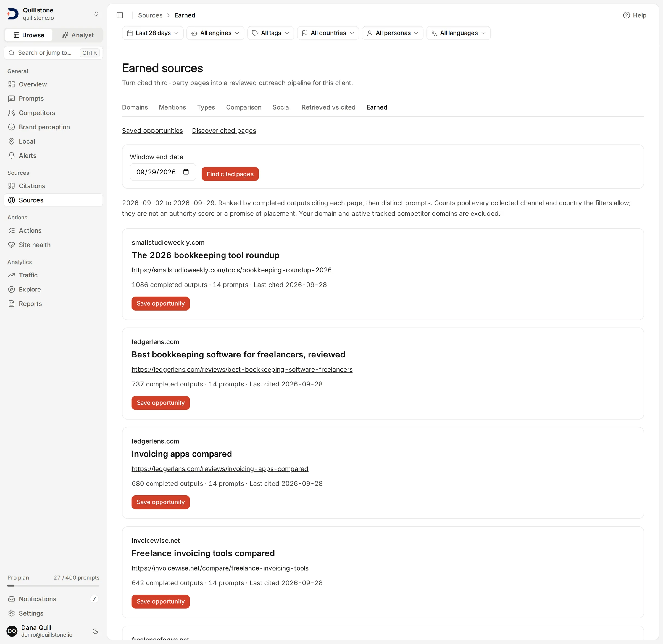Switch to the Comparison tab

[x=244, y=107]
